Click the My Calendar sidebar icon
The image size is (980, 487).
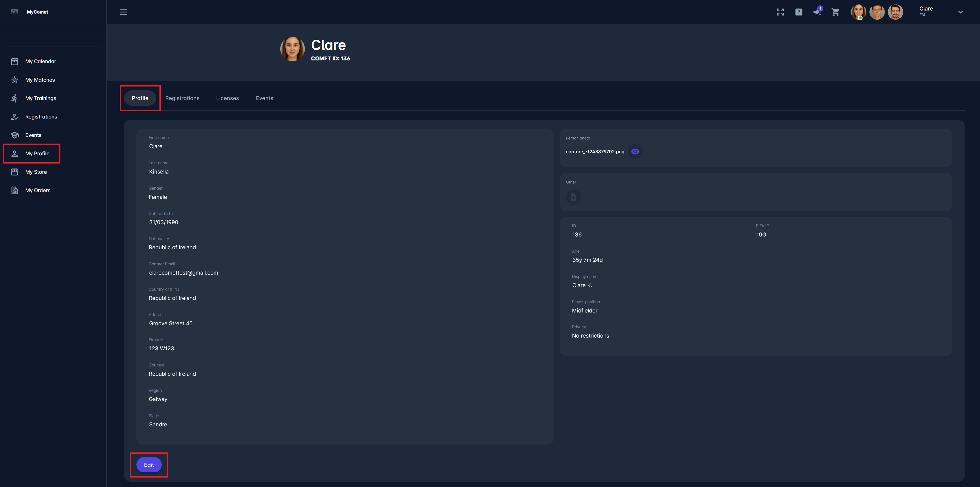(14, 61)
